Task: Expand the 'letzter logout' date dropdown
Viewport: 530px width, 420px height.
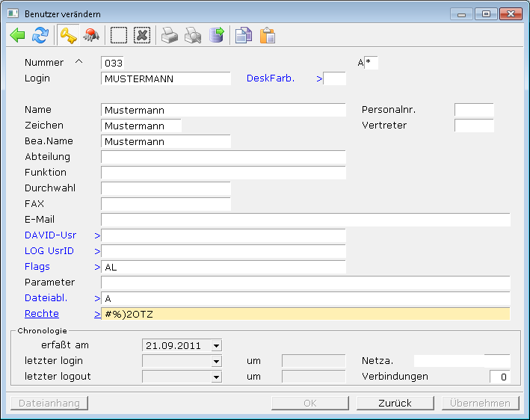Action: [x=217, y=377]
